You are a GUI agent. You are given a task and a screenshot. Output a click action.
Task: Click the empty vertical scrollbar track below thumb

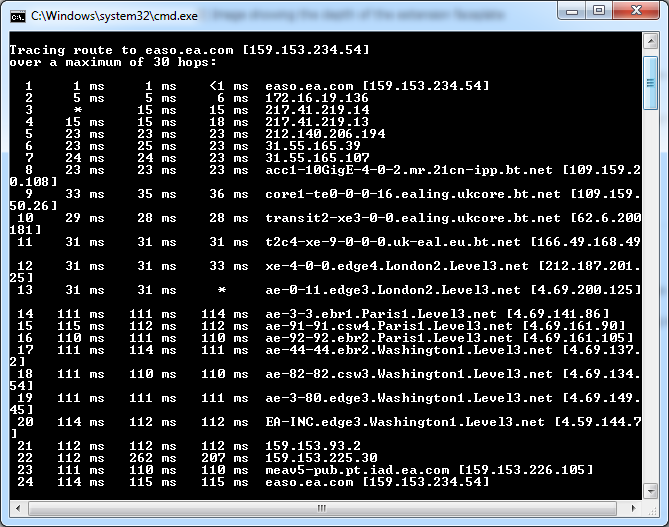(651, 296)
